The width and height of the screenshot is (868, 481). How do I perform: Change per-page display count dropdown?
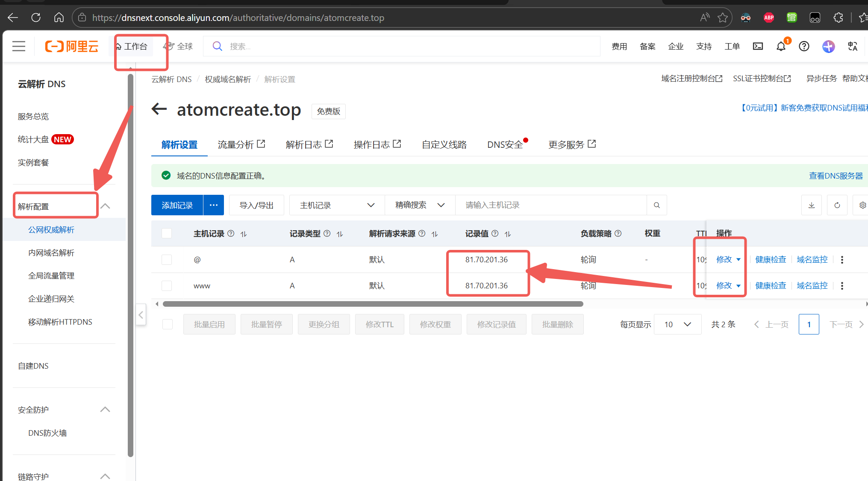677,325
